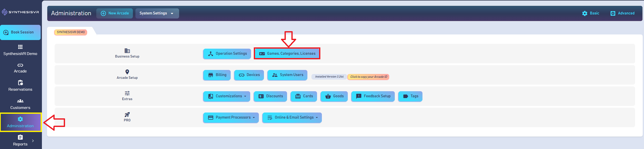The height and width of the screenshot is (149, 644).
Task: Open the Customers sidebar item
Action: (20, 104)
